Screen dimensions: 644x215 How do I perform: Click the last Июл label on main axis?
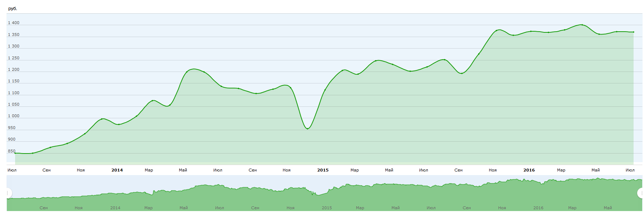pos(630,170)
